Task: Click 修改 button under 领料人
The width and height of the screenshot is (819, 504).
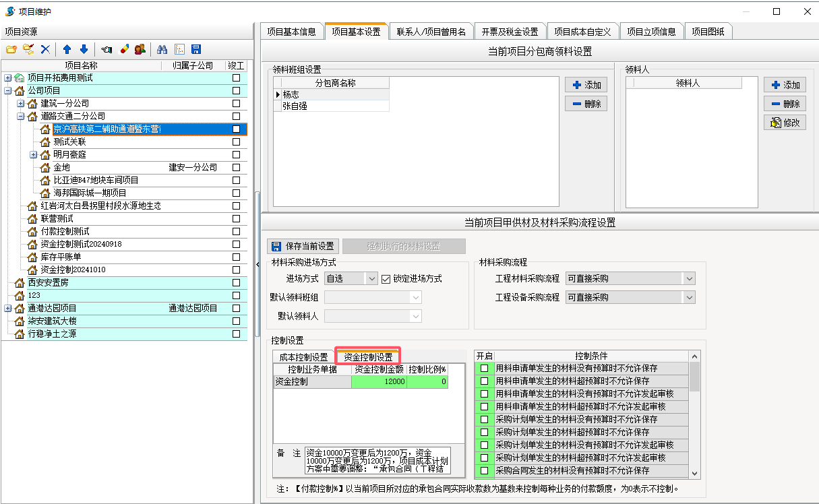Action: click(x=785, y=123)
